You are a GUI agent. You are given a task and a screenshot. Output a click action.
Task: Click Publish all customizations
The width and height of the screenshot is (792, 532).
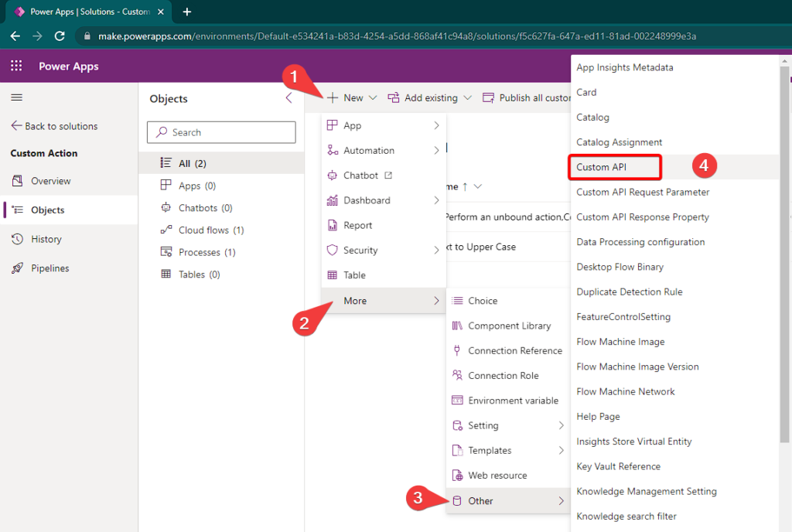click(x=532, y=97)
